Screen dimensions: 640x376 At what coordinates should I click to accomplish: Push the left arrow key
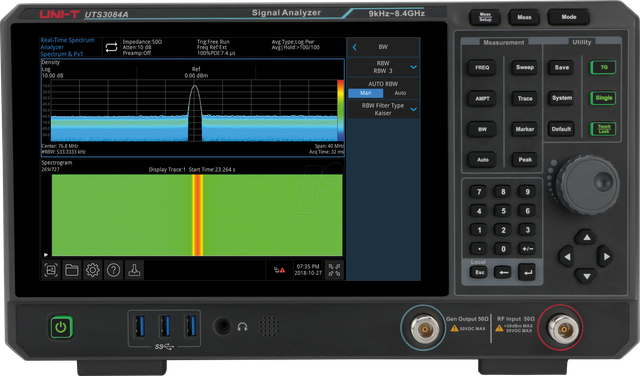[567, 257]
